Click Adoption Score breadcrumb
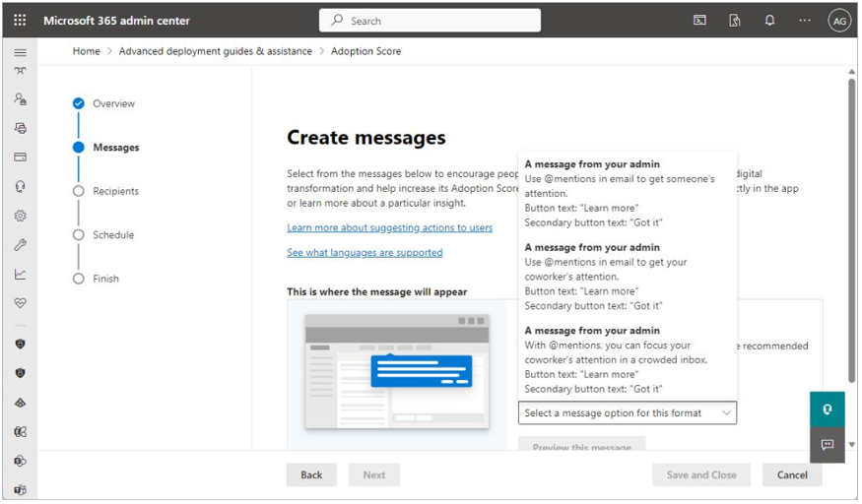Screen dimensions: 862x504 pyautogui.click(x=365, y=51)
